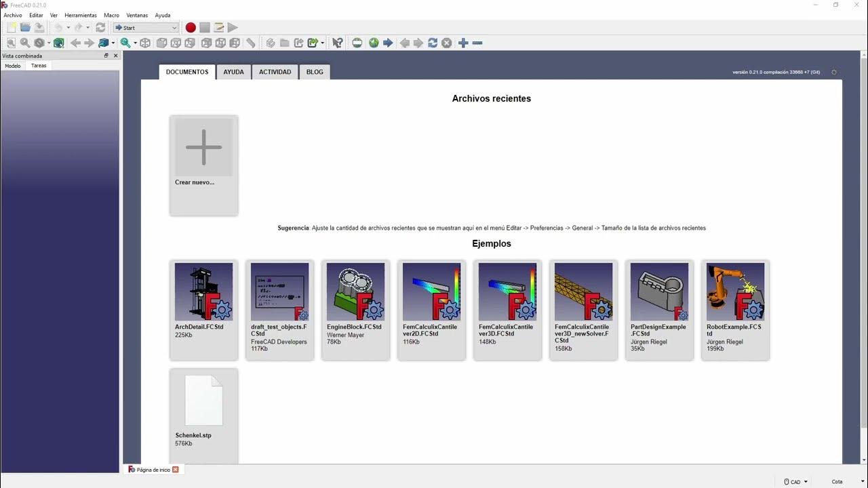This screenshot has width=868, height=488.
Task: Open the Macro menu
Action: (x=111, y=15)
